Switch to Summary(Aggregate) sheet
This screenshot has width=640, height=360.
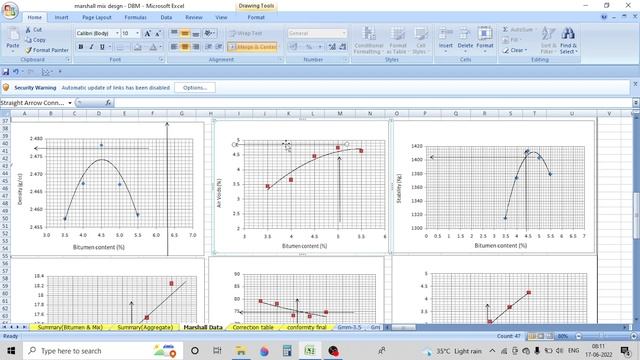click(144, 327)
